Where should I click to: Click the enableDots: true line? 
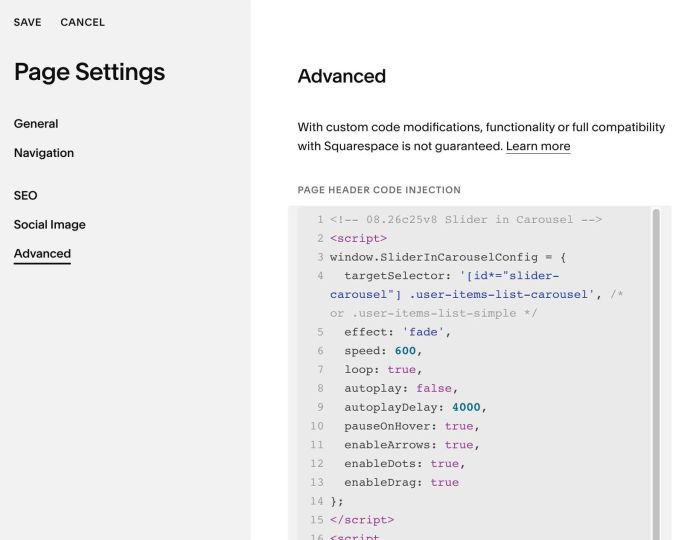404,463
